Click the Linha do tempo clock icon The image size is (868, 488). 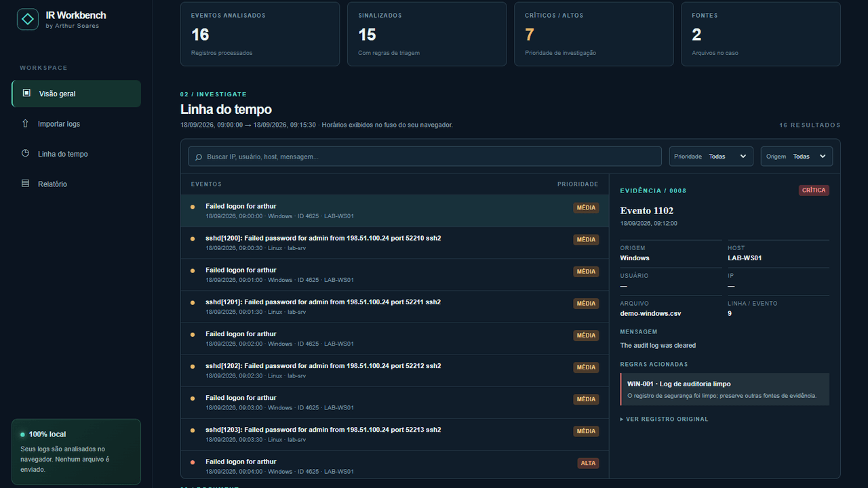25,154
